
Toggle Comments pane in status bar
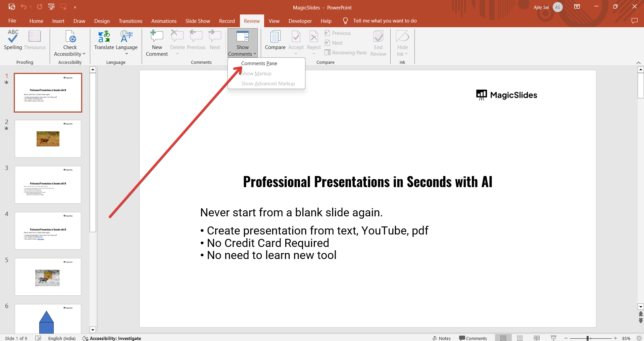pos(473,338)
